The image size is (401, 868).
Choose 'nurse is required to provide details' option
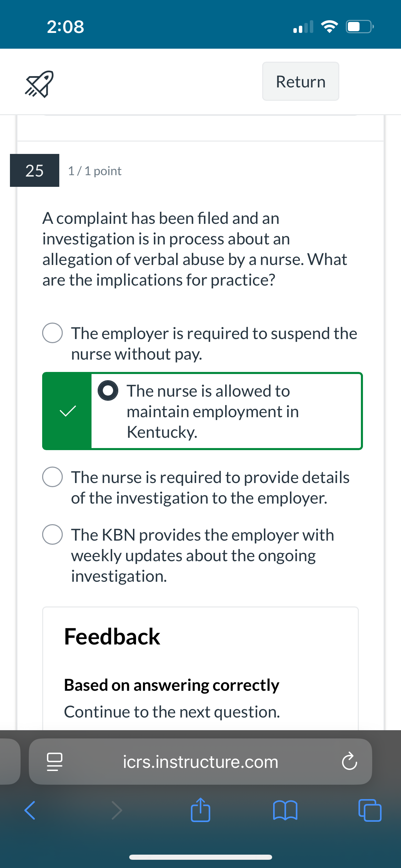click(x=52, y=477)
